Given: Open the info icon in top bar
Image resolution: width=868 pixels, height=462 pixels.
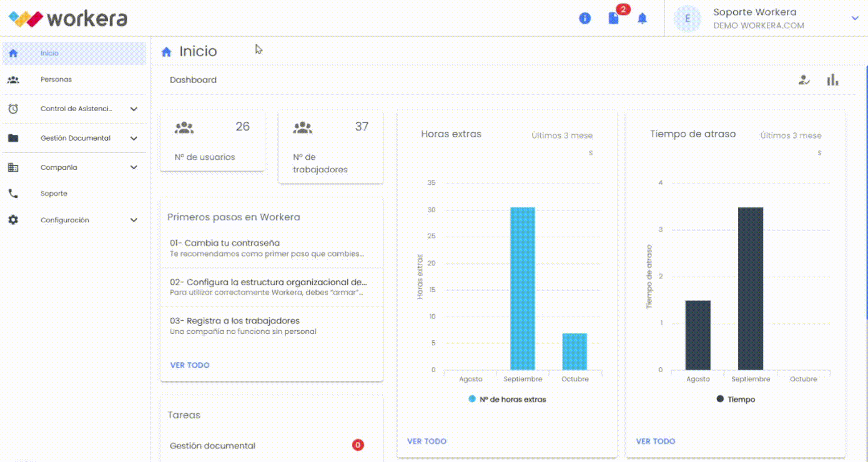Looking at the screenshot, I should pyautogui.click(x=584, y=18).
